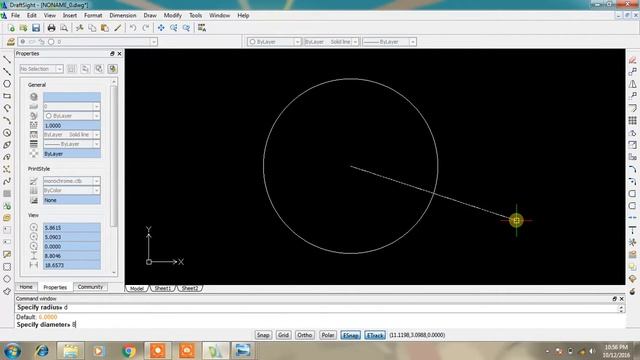Select the Spline draw tool
This screenshot has height=360, width=640.
tap(7, 181)
